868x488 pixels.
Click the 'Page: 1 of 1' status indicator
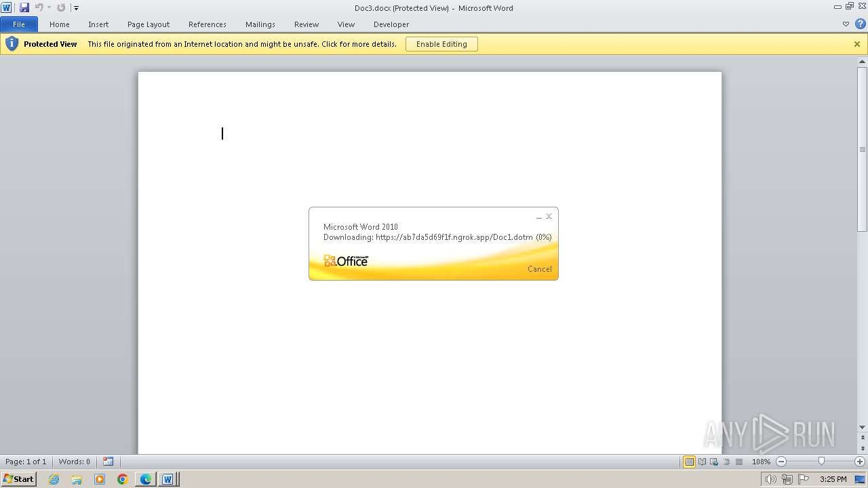pyautogui.click(x=26, y=462)
